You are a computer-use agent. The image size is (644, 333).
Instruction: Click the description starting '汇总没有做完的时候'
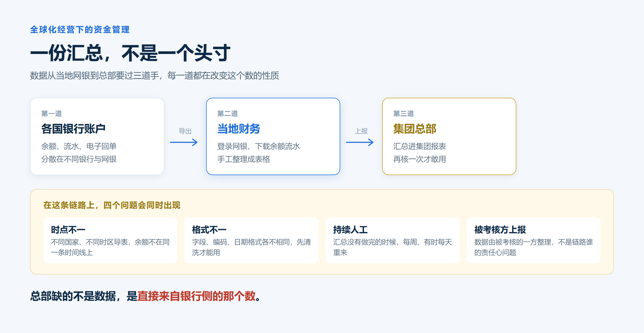393,247
